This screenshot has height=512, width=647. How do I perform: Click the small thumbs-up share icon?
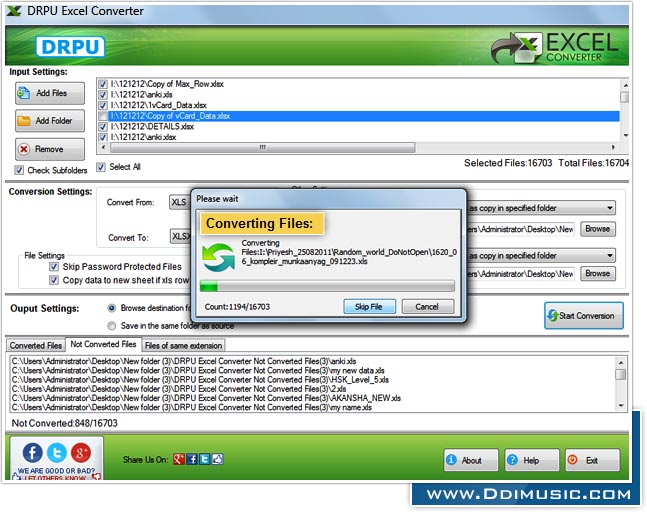[217, 459]
